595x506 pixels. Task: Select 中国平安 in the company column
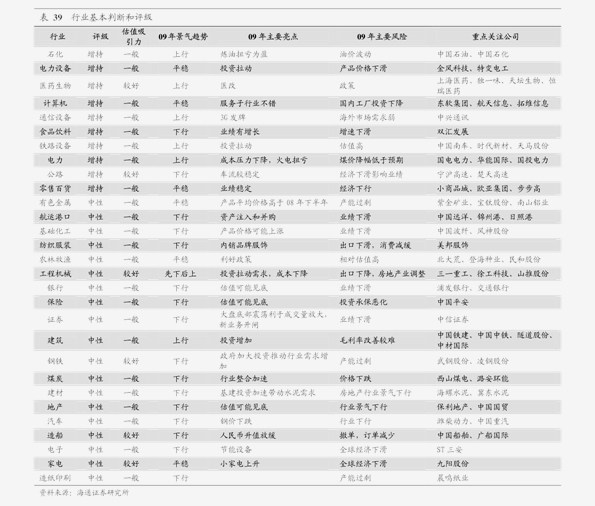pos(453,302)
